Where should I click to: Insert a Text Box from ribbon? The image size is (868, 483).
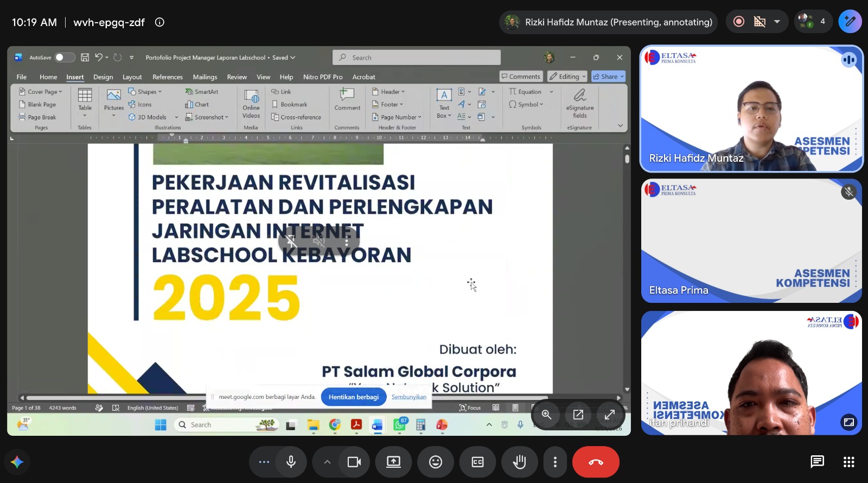(444, 104)
